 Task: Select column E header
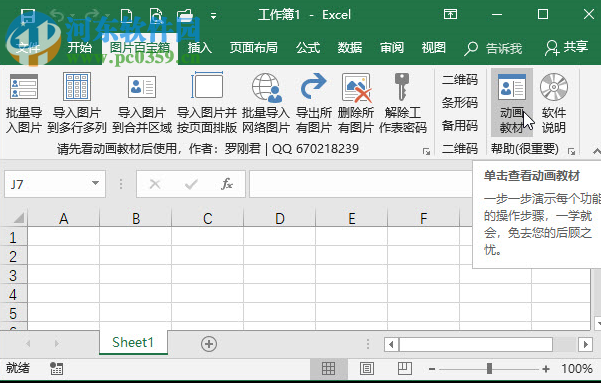(x=352, y=219)
